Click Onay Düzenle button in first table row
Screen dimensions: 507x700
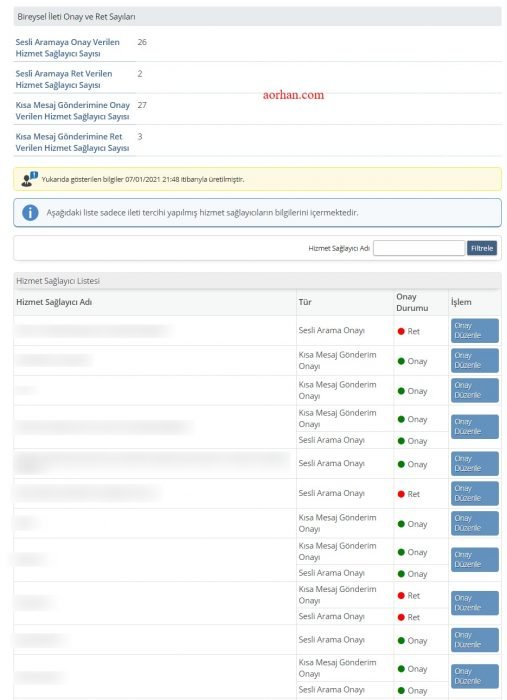pyautogui.click(x=474, y=330)
